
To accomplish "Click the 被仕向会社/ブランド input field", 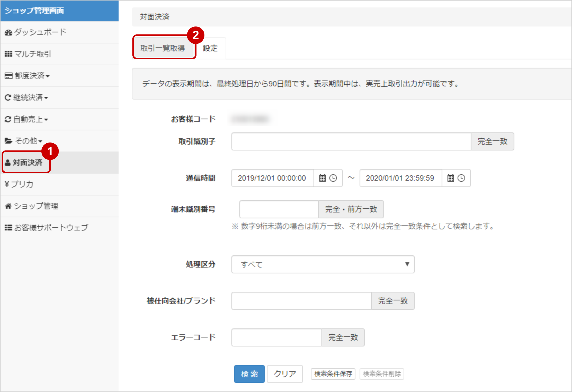I will click(x=301, y=301).
